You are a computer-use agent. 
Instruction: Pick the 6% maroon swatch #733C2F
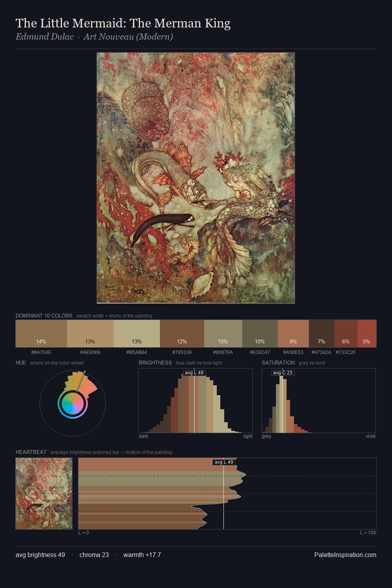[x=346, y=334]
